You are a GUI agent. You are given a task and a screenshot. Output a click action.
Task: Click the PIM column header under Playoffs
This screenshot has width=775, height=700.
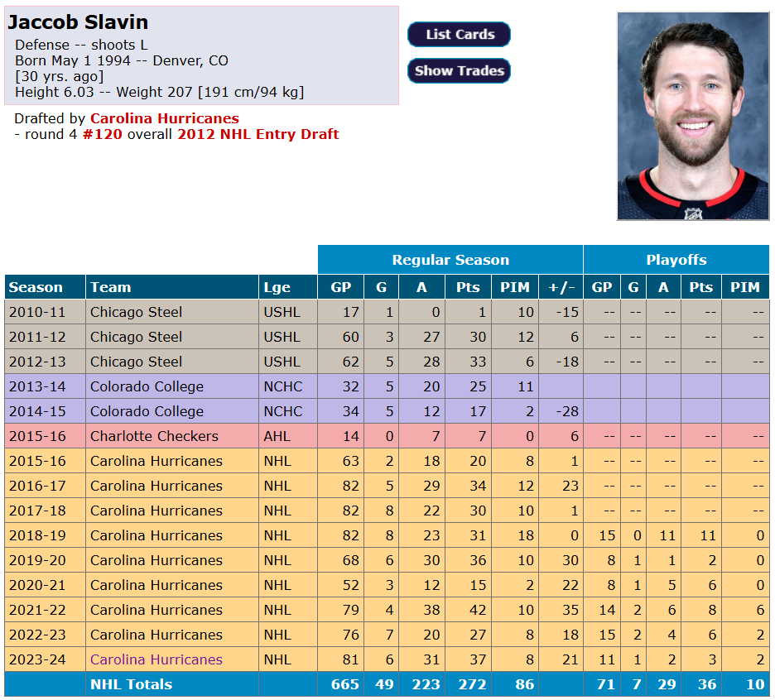coord(745,287)
